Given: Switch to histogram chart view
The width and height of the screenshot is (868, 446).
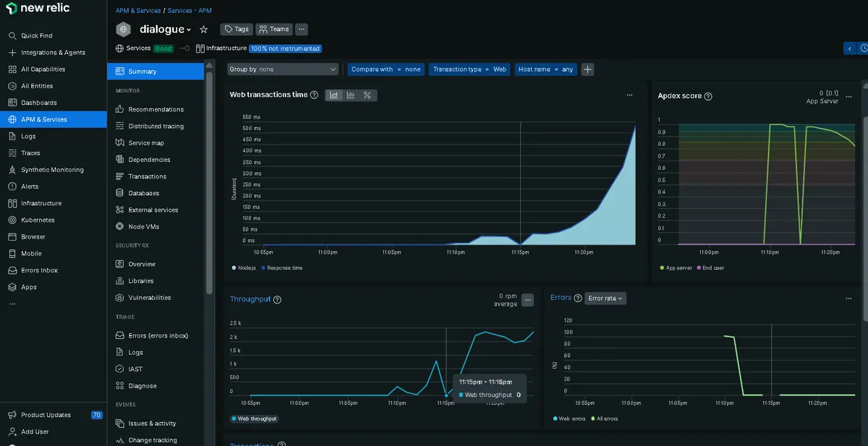Looking at the screenshot, I should pos(351,95).
